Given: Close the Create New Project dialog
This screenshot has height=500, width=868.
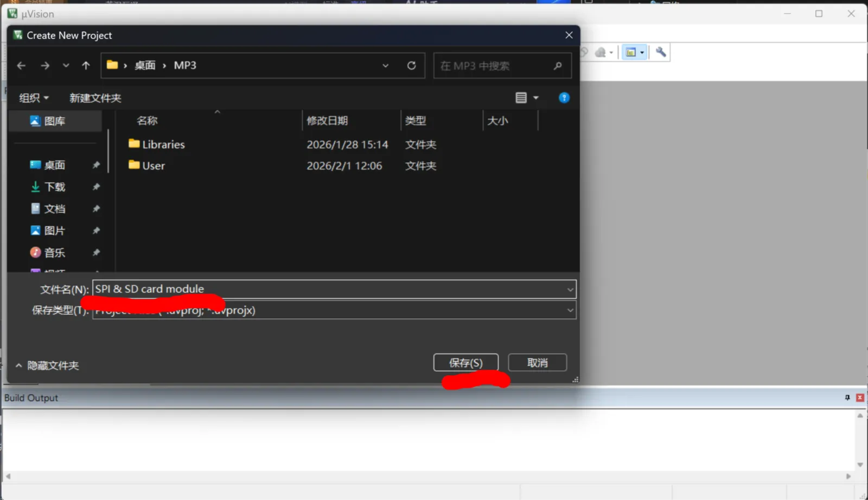Looking at the screenshot, I should tap(569, 35).
